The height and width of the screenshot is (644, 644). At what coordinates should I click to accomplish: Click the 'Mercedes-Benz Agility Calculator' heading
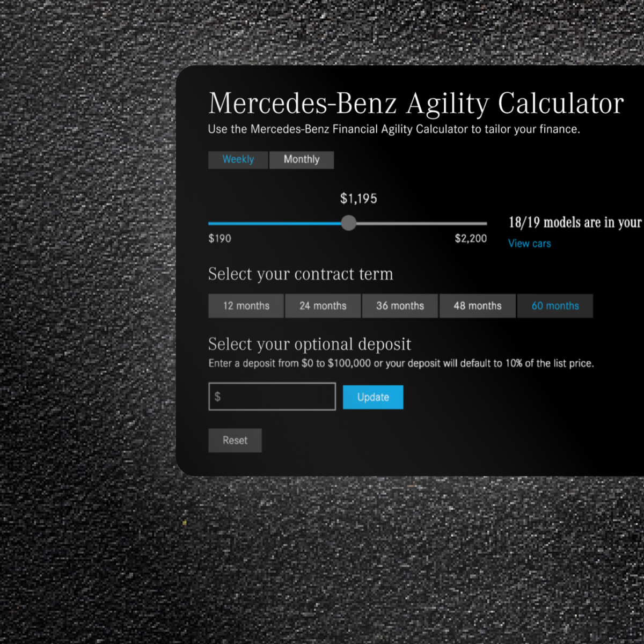point(416,104)
